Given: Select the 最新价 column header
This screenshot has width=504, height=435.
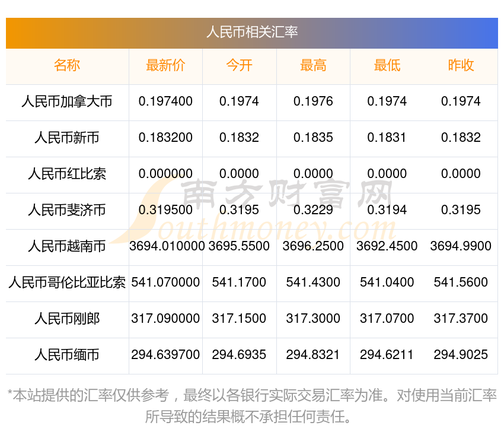Looking at the screenshot, I should click(165, 66).
